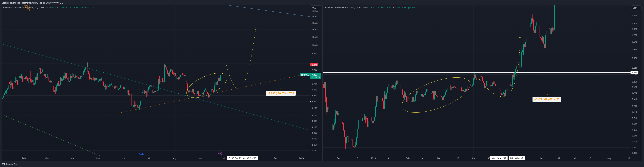Click the -2.030 (-24.23%) measurement label
Viewport: 644px width, 167px height.
point(280,93)
